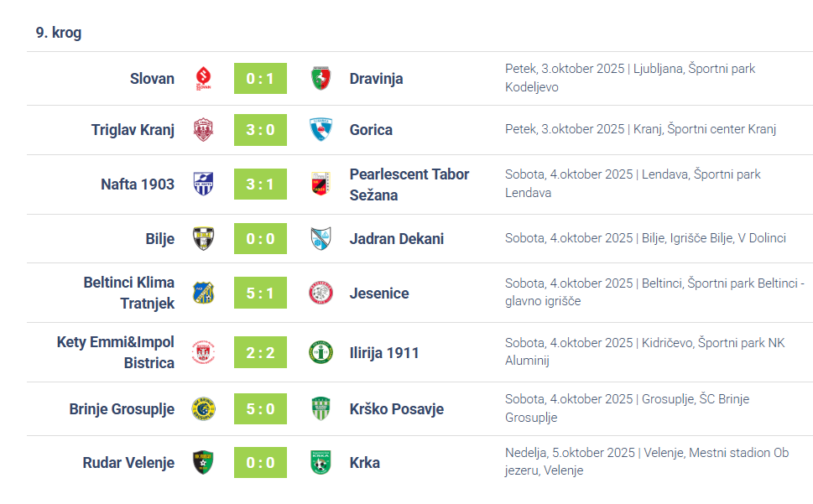Image resolution: width=813 pixels, height=504 pixels.
Task: Click the Slovan club crest
Action: pyautogui.click(x=203, y=79)
